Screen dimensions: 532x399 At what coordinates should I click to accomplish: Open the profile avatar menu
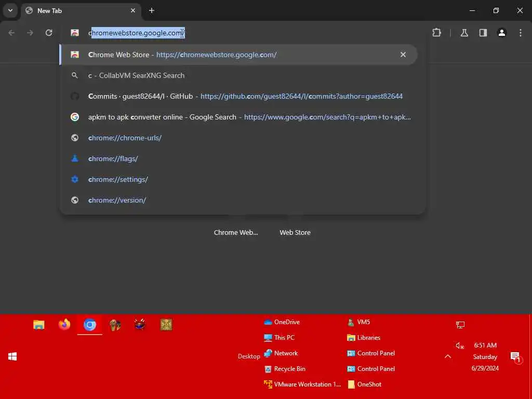[501, 33]
